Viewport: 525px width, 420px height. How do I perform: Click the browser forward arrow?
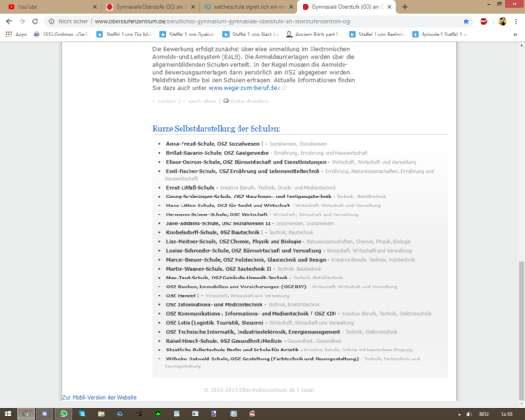coord(22,21)
